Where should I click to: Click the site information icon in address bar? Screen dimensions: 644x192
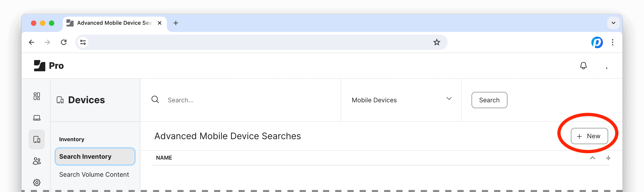pyautogui.click(x=83, y=42)
